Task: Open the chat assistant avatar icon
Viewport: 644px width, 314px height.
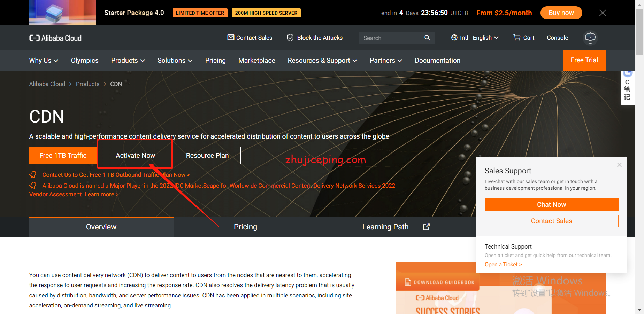Action: coord(590,37)
